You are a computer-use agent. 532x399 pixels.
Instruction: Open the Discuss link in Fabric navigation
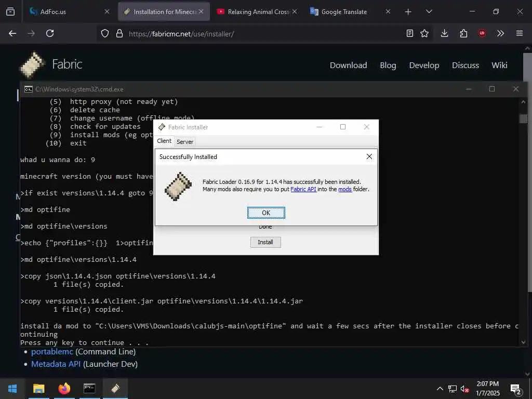[465, 65]
